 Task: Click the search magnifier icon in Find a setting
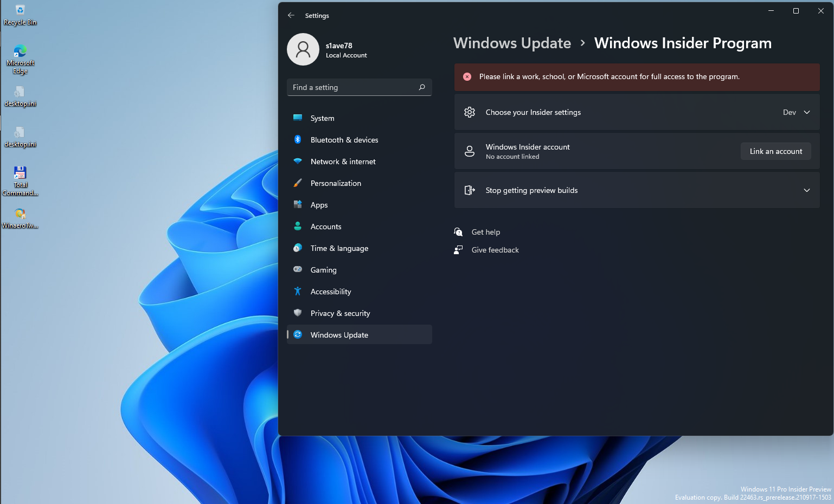coord(422,87)
